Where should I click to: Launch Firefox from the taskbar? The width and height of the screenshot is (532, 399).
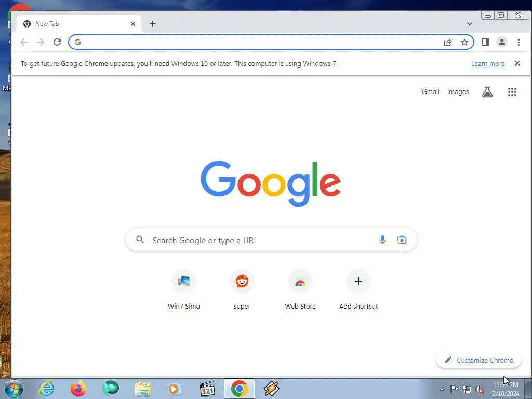78,389
